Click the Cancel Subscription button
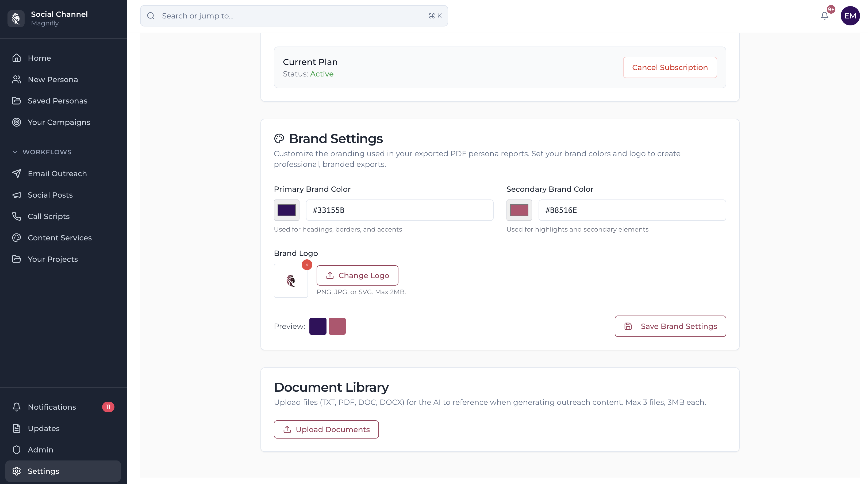Image resolution: width=868 pixels, height=484 pixels. click(670, 67)
